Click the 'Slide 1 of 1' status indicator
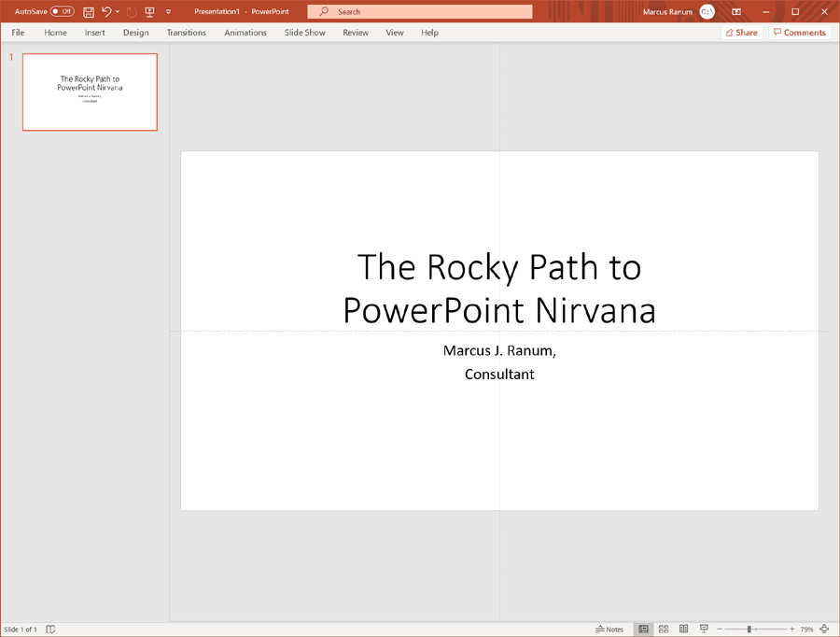Screen dimensions: 840x637 [x=21, y=630]
